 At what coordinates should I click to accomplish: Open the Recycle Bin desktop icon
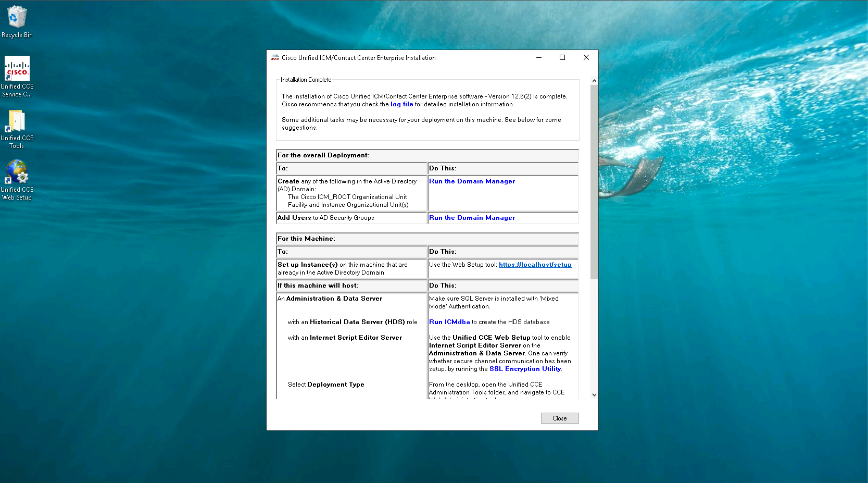click(17, 18)
